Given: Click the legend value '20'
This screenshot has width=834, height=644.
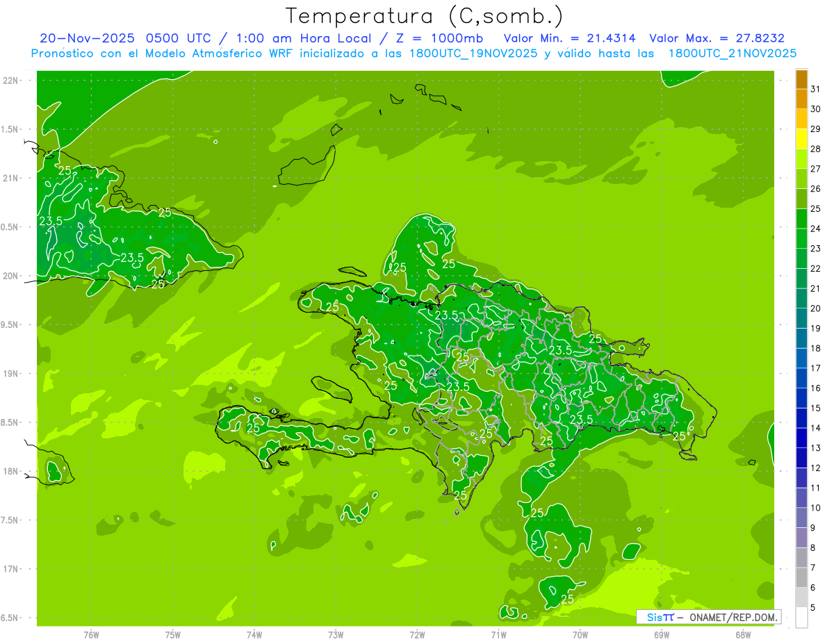Looking at the screenshot, I should coord(815,308).
